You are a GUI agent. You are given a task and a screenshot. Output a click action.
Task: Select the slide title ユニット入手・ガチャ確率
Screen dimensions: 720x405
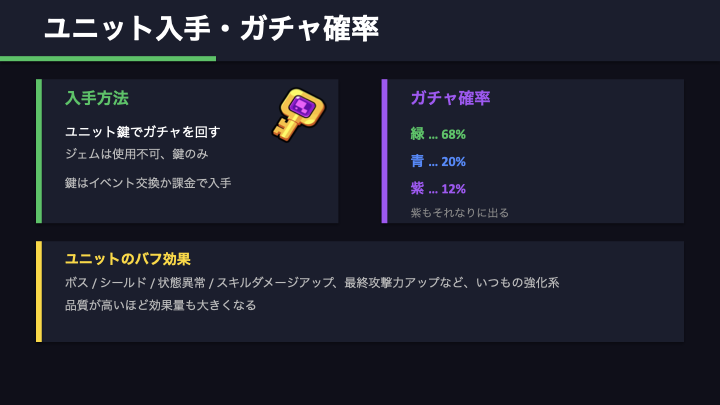(212, 28)
